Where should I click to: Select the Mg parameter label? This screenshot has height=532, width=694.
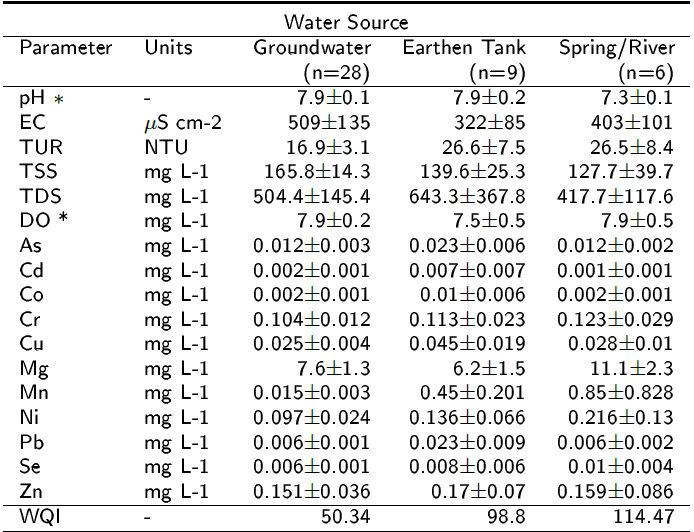coord(34,368)
